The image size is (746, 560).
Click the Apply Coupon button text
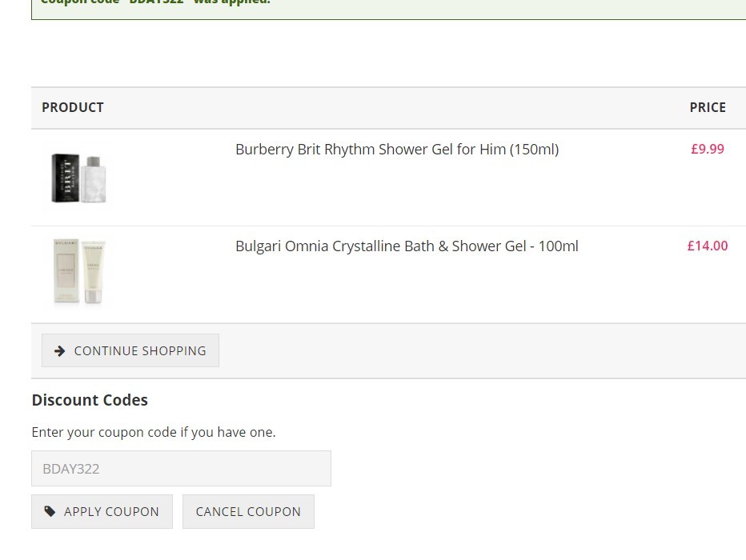tap(111, 511)
